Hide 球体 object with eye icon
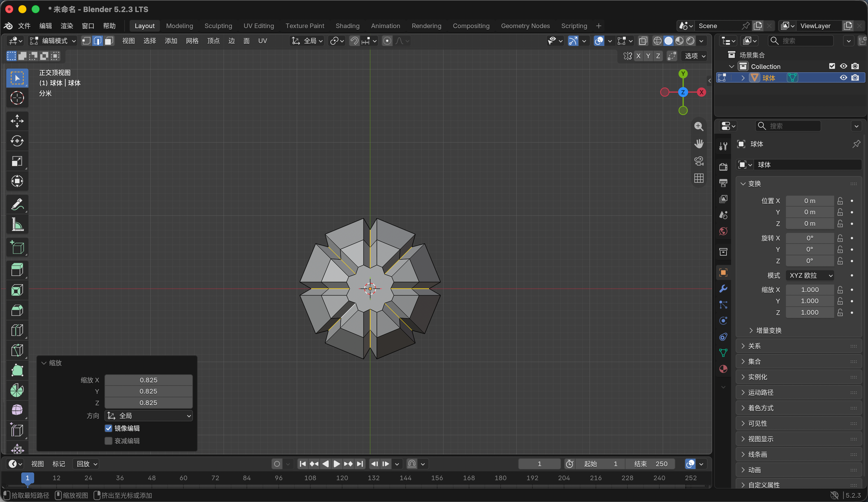This screenshot has height=502, width=868. (x=843, y=78)
